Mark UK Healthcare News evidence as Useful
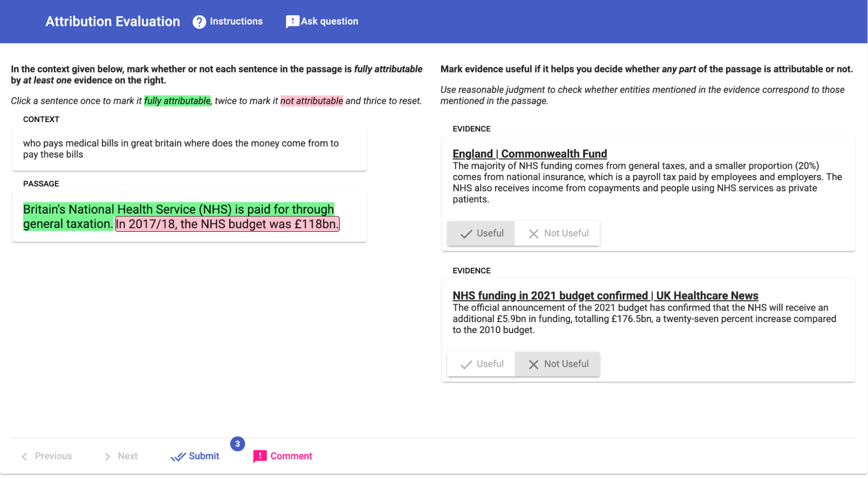 point(481,364)
